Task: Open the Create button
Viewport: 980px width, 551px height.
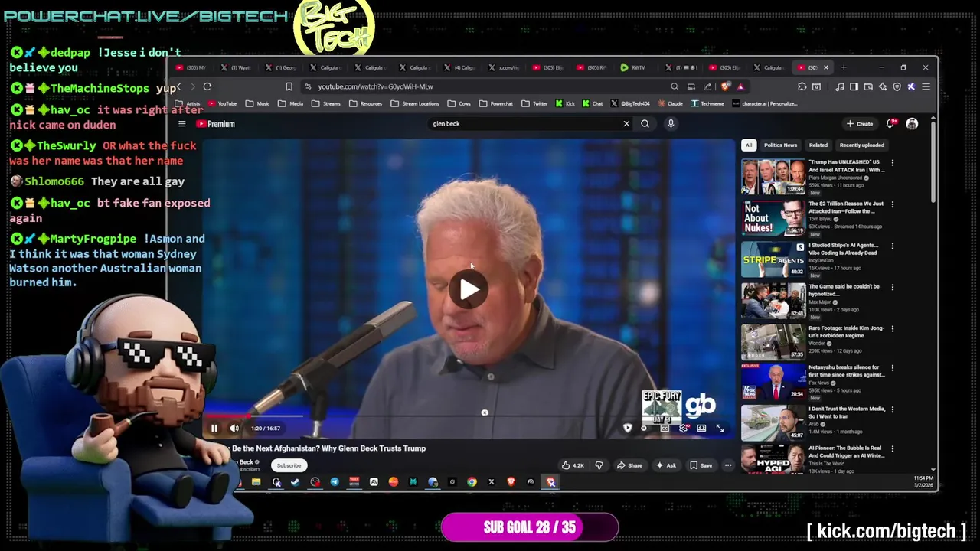Action: (860, 124)
